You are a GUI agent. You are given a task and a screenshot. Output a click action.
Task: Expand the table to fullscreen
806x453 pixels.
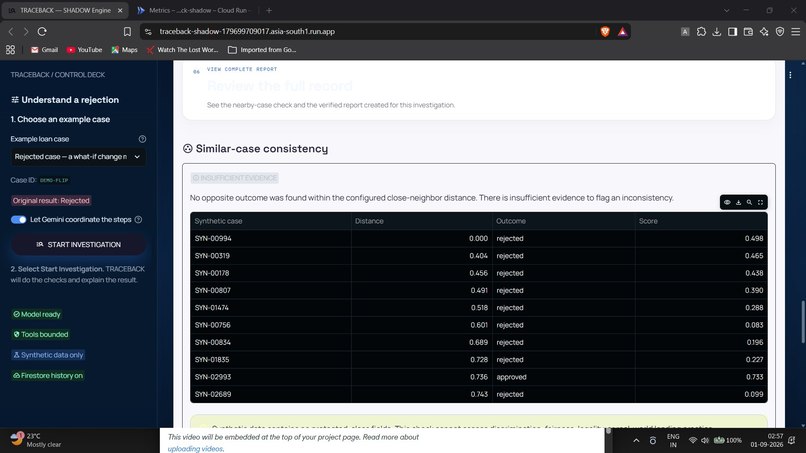(760, 202)
